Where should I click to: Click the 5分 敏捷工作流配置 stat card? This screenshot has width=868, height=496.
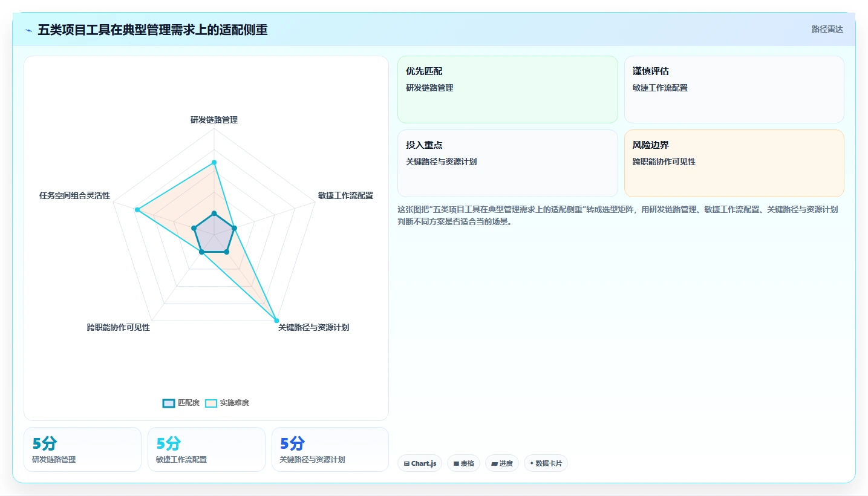[x=206, y=449]
